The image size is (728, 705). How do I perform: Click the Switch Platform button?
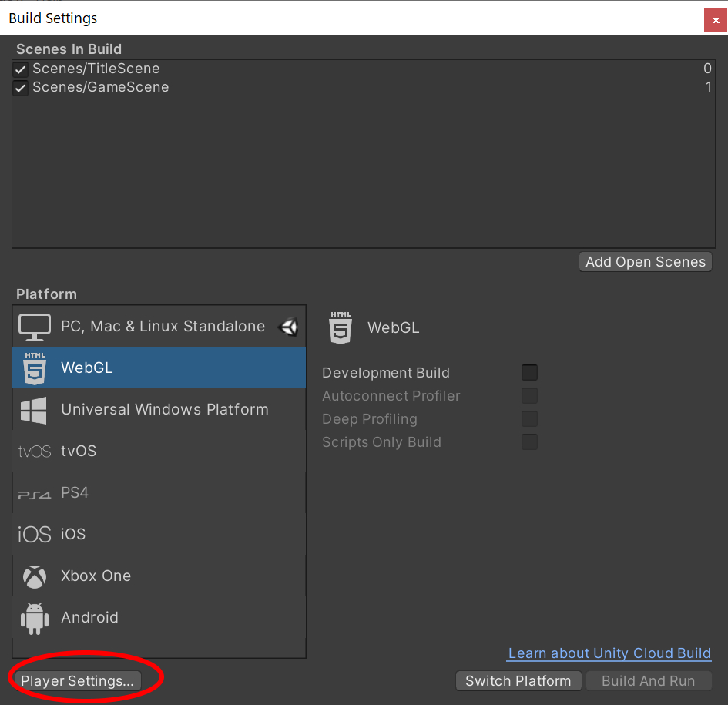[518, 681]
